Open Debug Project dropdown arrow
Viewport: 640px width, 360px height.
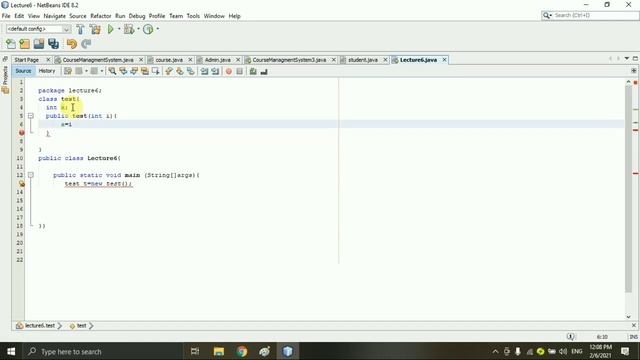pyautogui.click(x=138, y=29)
